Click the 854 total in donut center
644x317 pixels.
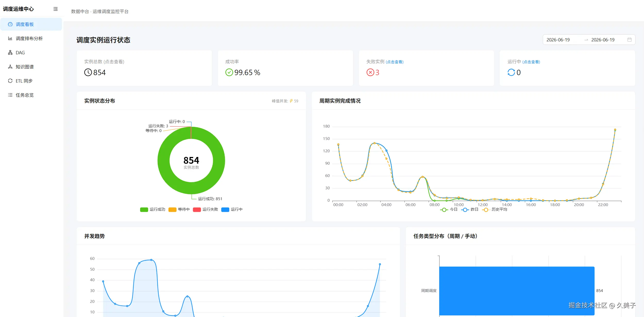tap(191, 160)
